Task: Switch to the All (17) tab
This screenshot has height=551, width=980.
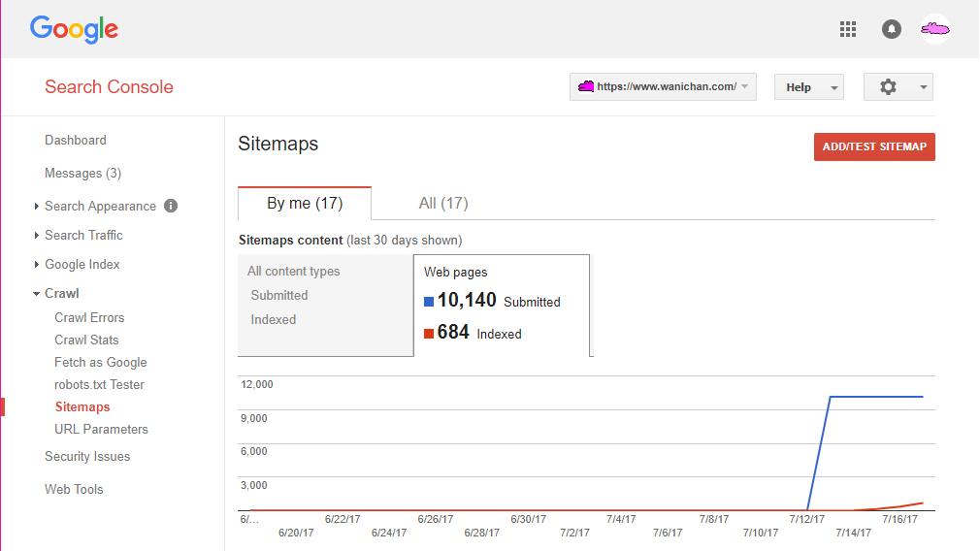Action: [443, 203]
